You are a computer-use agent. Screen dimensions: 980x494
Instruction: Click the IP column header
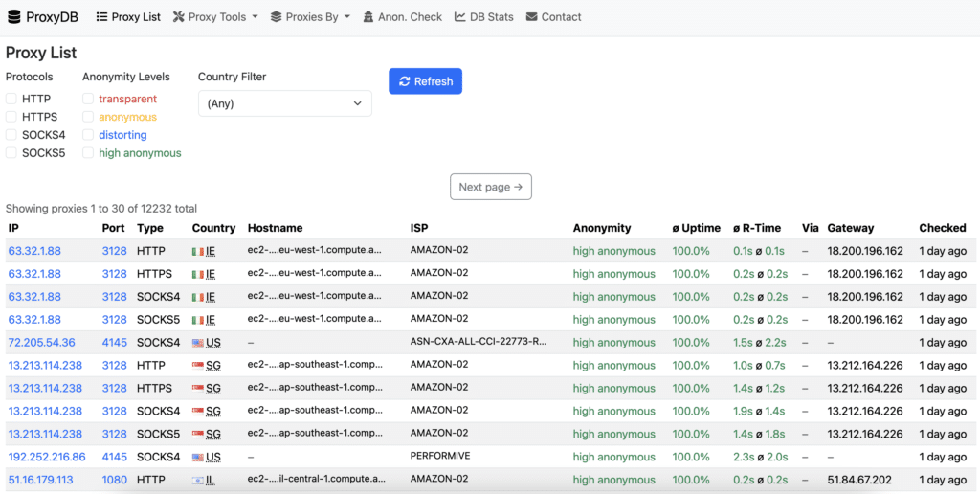13,228
